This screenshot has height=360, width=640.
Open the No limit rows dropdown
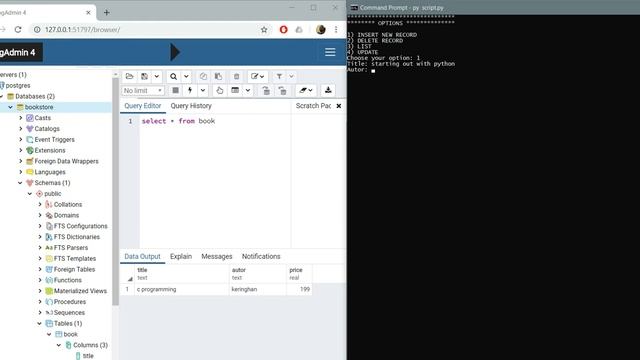[143, 90]
